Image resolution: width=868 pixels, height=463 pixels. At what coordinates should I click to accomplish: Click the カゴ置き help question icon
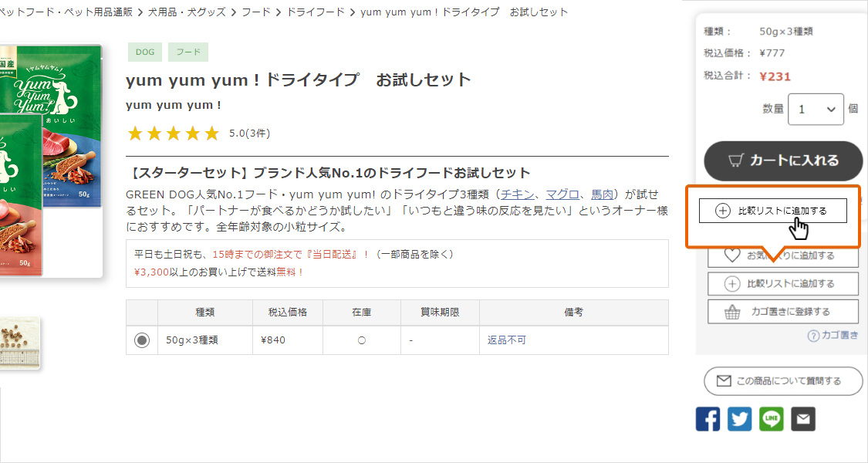point(813,336)
